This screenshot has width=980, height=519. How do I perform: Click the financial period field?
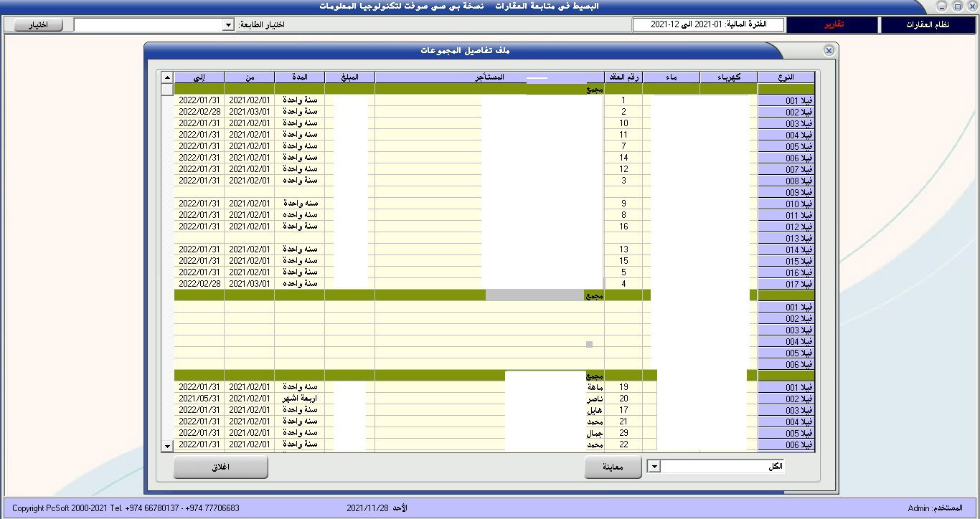tap(708, 25)
